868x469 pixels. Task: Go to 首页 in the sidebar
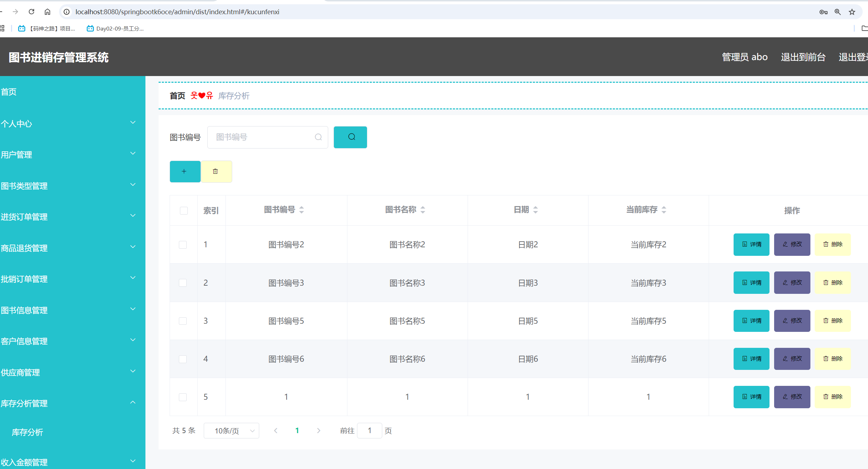click(x=9, y=92)
